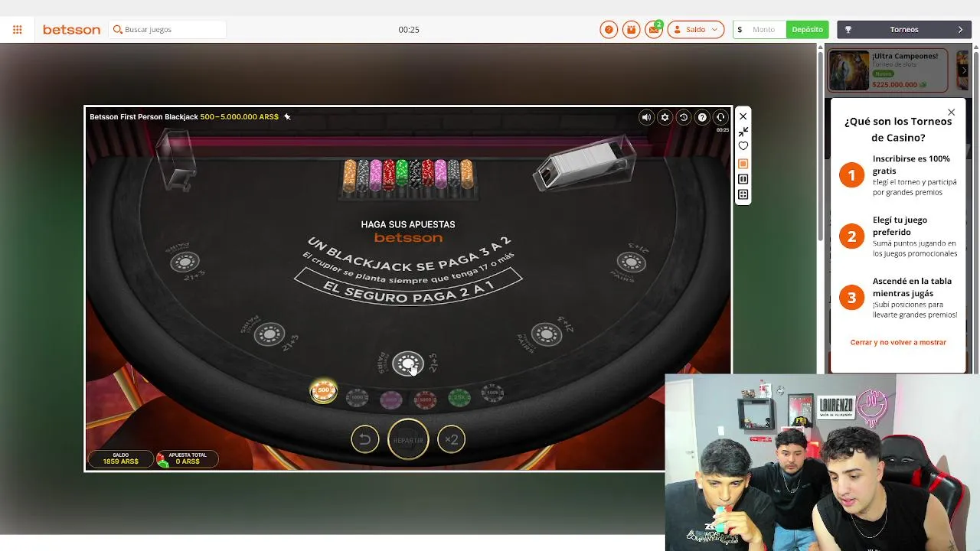The height and width of the screenshot is (551, 980).
Task: Select the purple chip
Action: point(391,399)
